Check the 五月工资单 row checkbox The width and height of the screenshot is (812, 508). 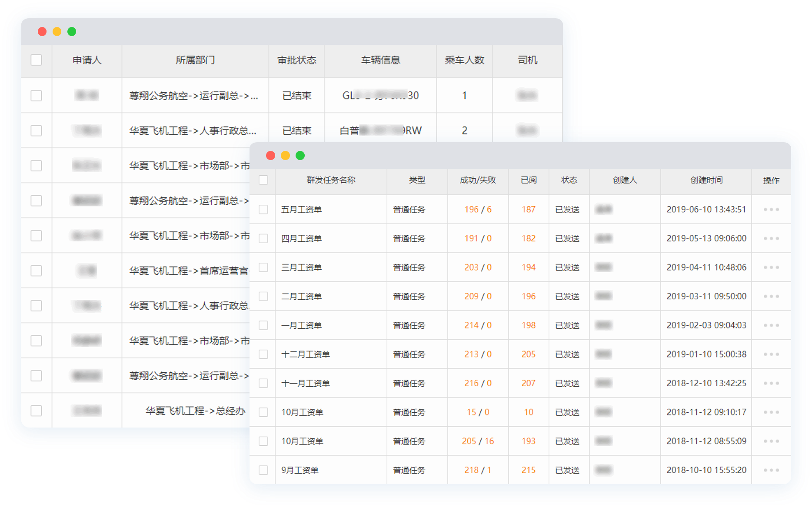coord(263,210)
